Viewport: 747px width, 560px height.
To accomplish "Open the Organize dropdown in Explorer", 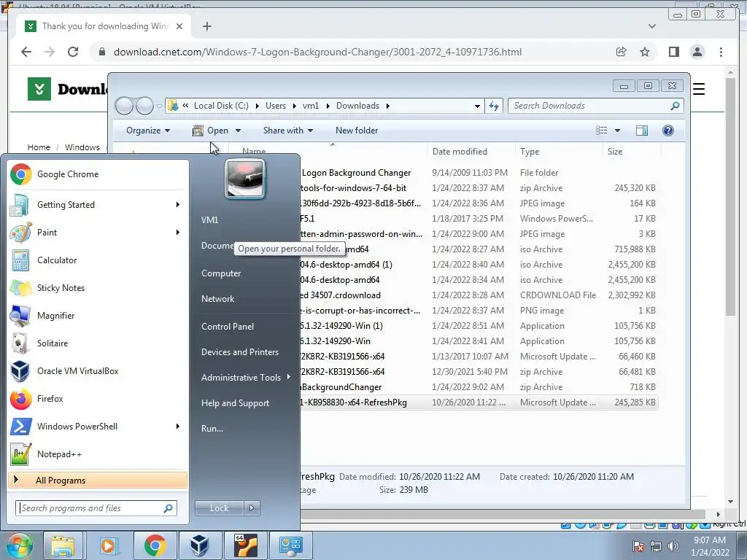I will coord(147,131).
